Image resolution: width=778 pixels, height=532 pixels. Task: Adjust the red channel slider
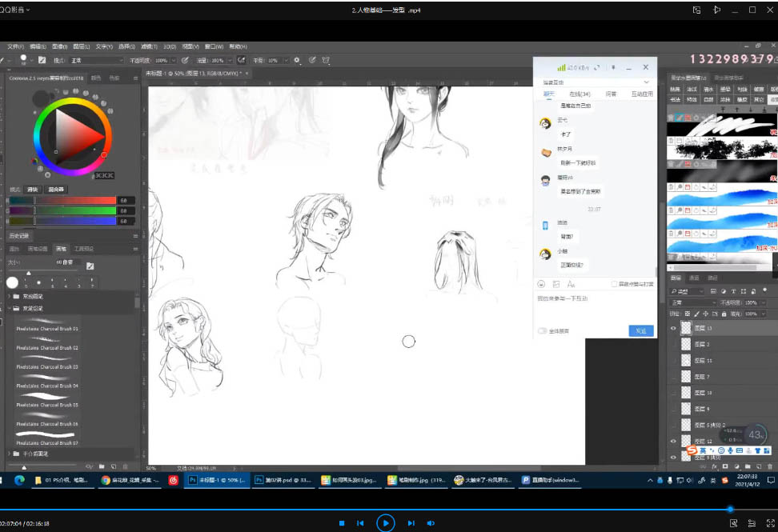tap(62, 200)
